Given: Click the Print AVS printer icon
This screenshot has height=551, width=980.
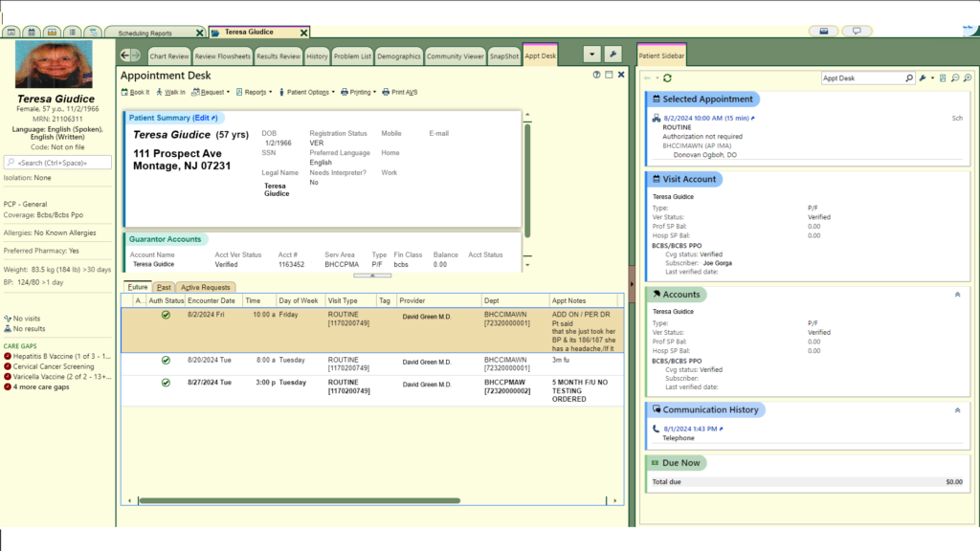Looking at the screenshot, I should pos(386,93).
